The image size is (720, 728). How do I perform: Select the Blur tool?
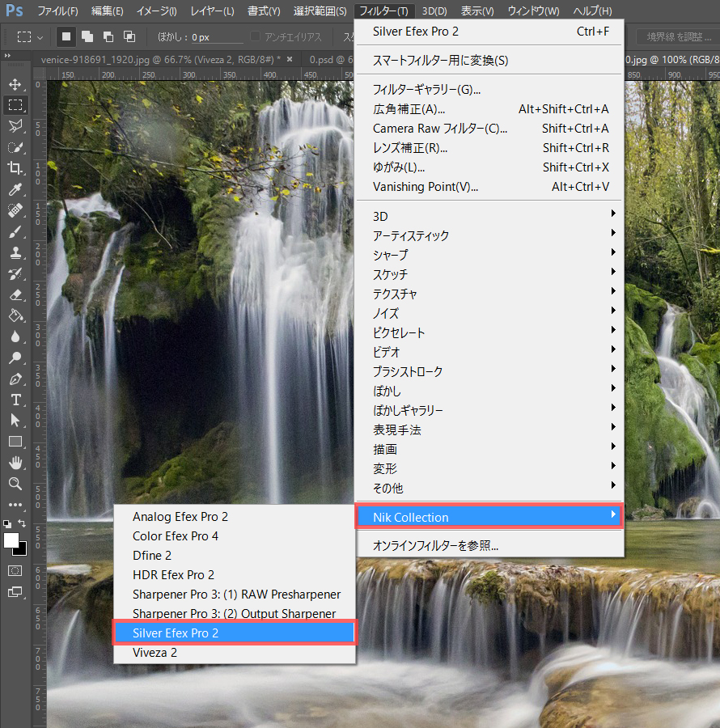pos(15,337)
